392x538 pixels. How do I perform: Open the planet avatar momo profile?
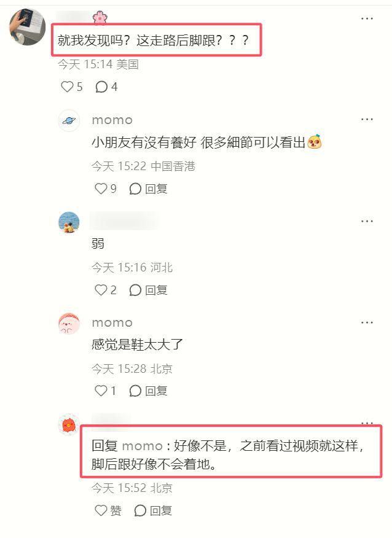click(x=69, y=121)
